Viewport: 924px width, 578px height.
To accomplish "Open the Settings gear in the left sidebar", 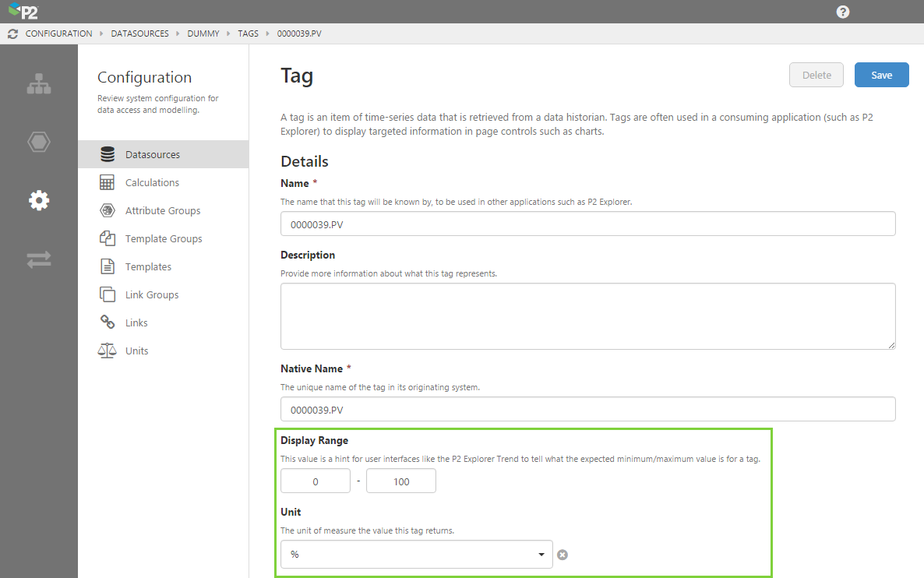I will [x=38, y=200].
